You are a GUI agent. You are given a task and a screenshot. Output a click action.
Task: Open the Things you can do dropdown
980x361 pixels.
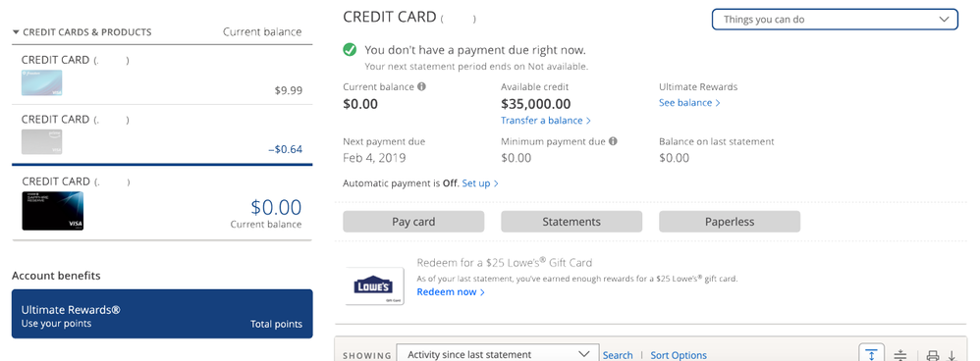click(x=835, y=20)
